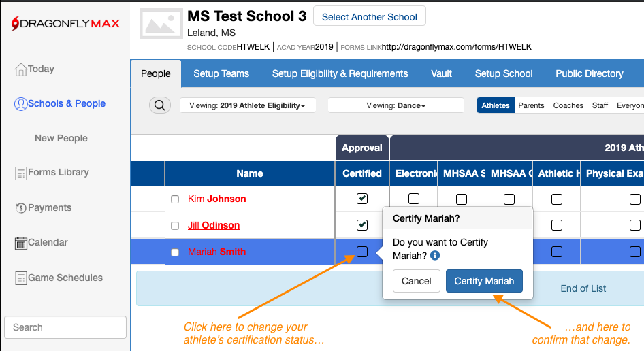Switch to the Setup Teams tab
644x351 pixels.
[221, 73]
